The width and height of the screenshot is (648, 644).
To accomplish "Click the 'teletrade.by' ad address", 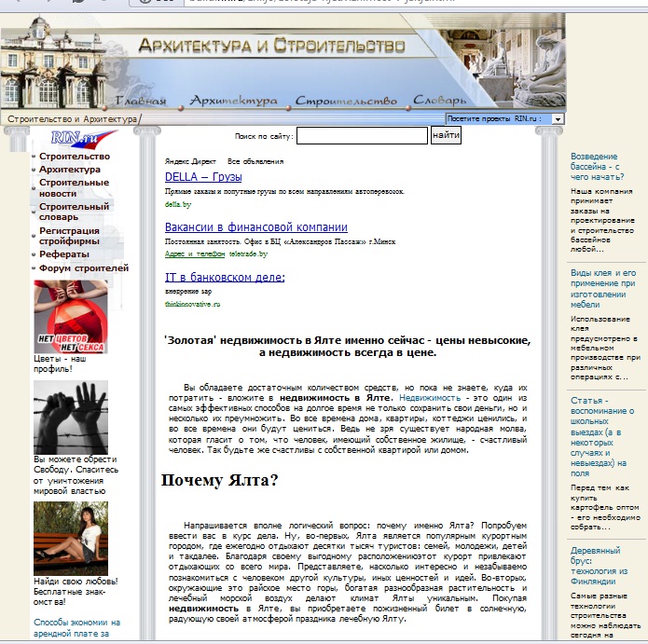I will 248,253.
